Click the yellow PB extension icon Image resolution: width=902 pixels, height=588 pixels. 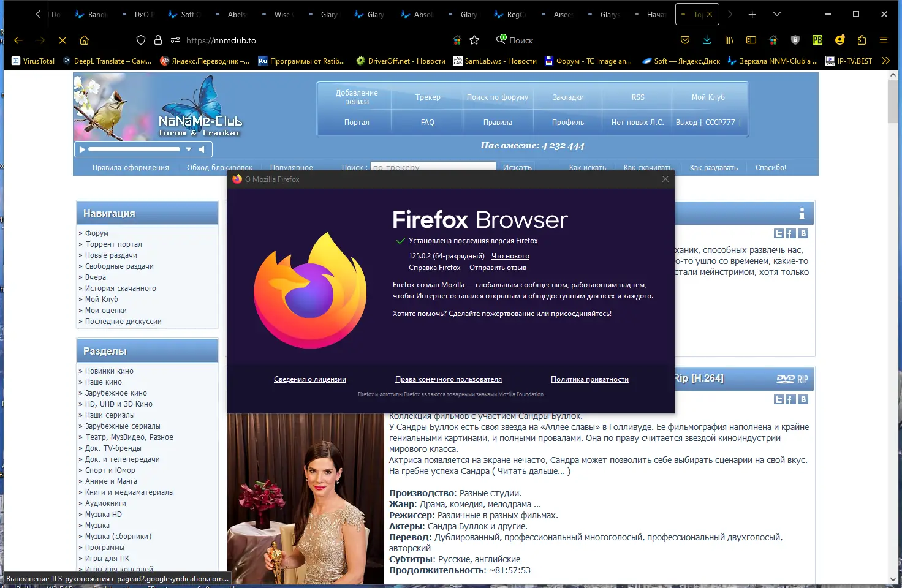point(817,40)
